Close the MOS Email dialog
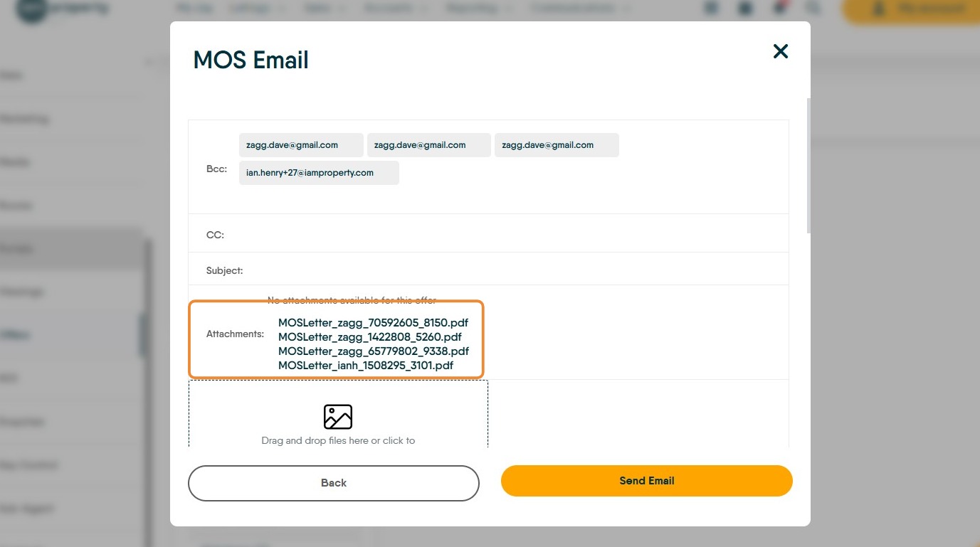Viewport: 980px width, 547px height. [x=781, y=51]
